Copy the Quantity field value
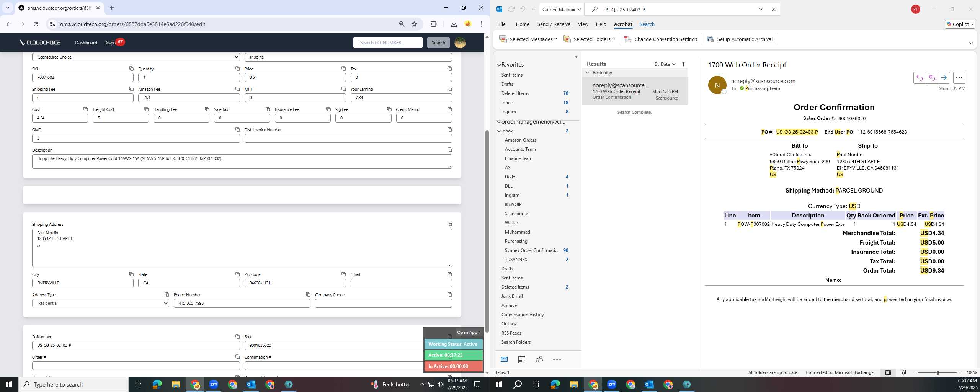The image size is (980, 392). coord(237,69)
